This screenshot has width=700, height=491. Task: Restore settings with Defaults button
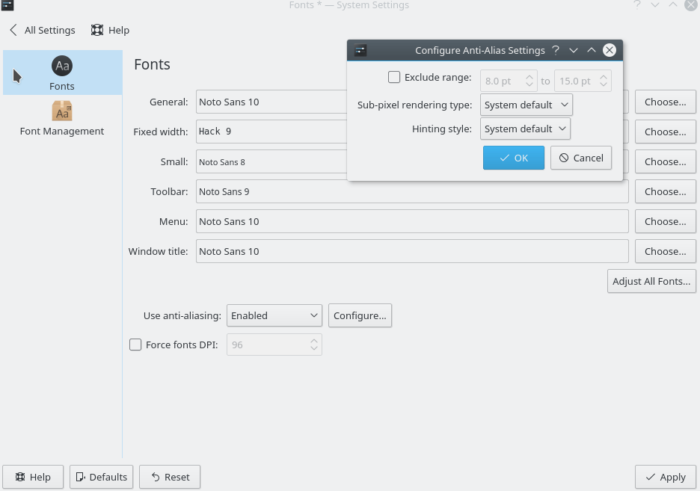[x=101, y=477]
